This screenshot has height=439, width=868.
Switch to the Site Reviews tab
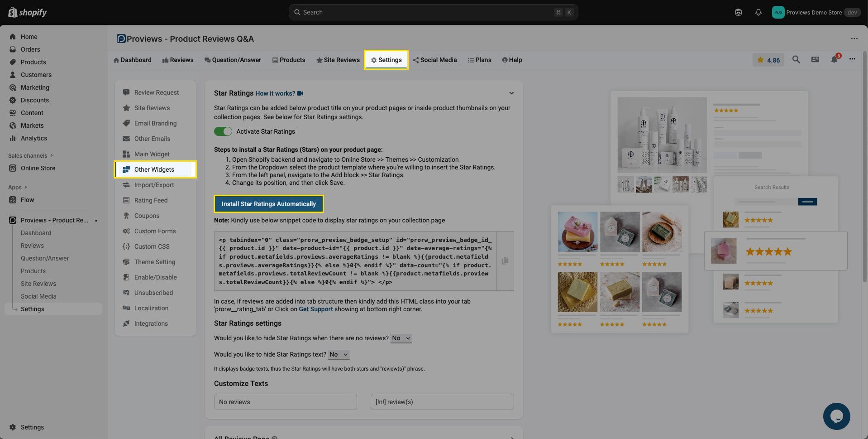coord(338,60)
